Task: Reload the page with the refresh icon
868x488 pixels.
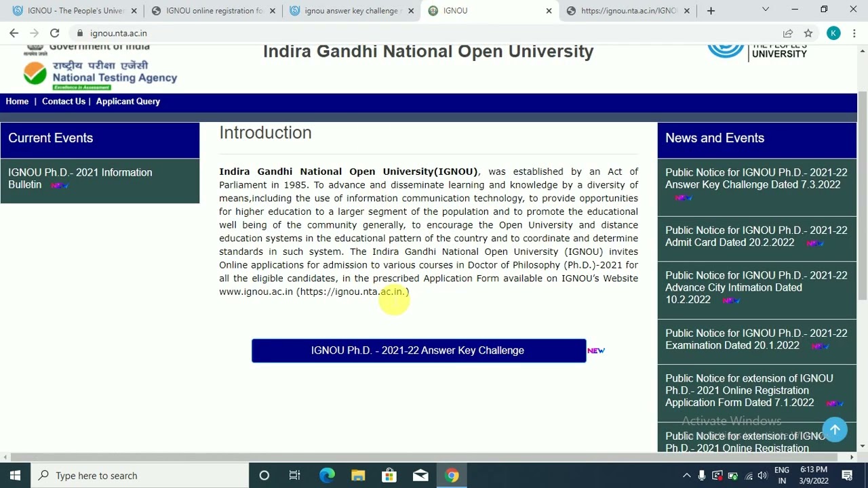Action: (54, 33)
